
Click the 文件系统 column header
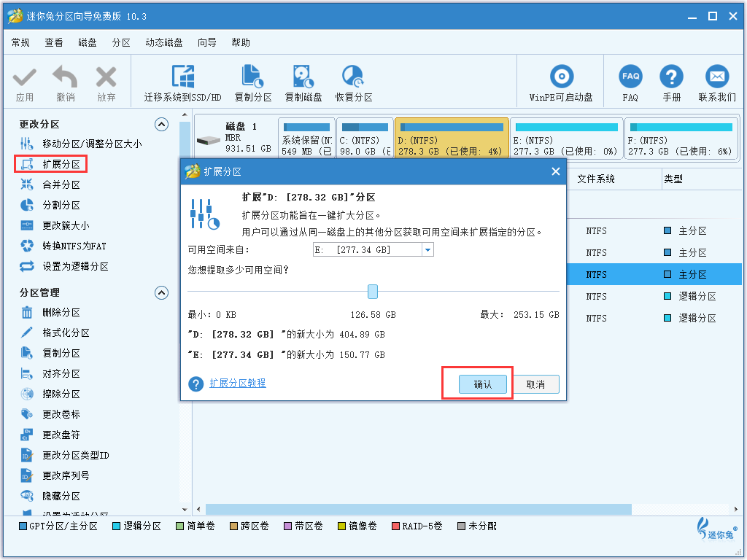coord(596,179)
